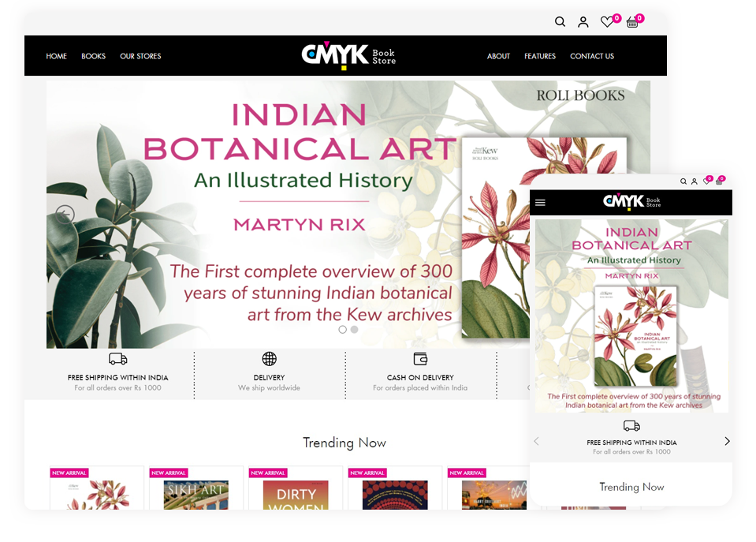Open the desktop wishlist heart icon
Viewport: 756px width, 542px height.
606,22
